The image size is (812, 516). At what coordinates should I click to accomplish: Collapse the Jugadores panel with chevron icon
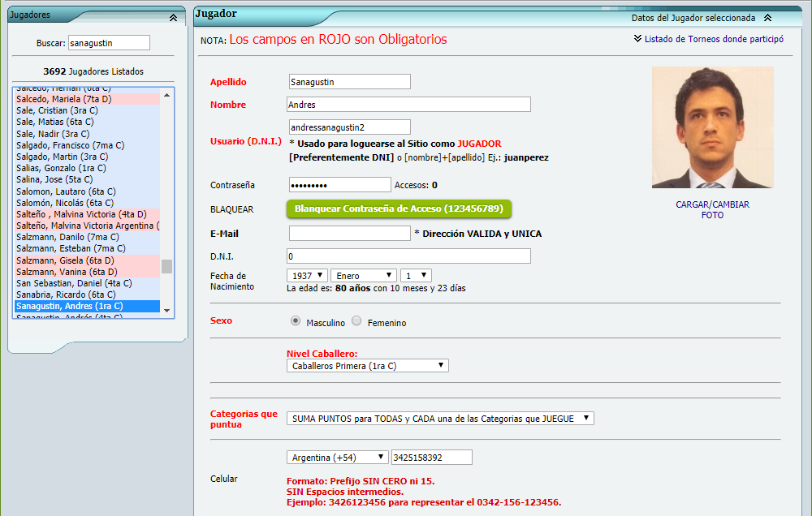point(173,16)
